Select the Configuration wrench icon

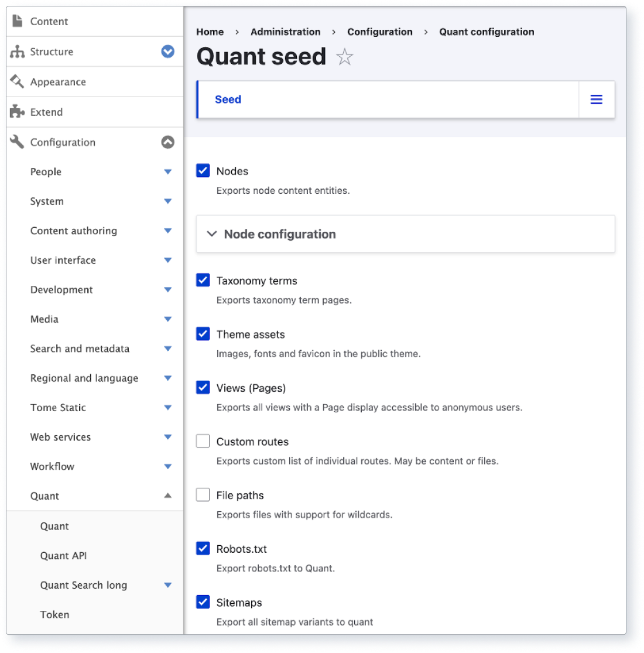(16, 142)
